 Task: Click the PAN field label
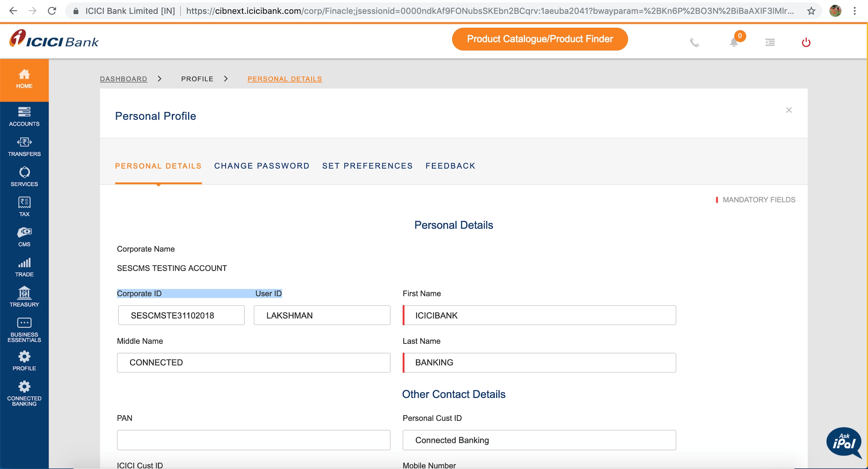pyautogui.click(x=125, y=418)
